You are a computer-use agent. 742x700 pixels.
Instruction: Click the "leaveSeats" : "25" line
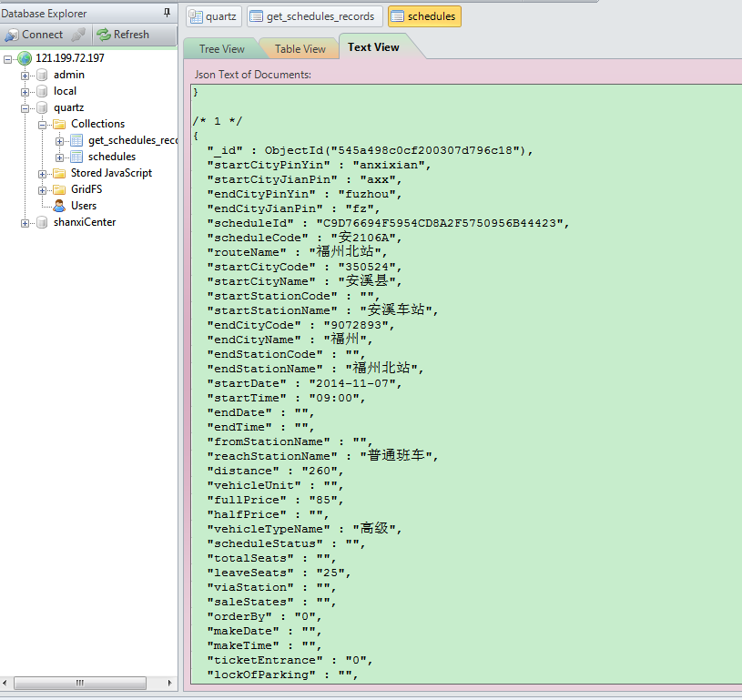tap(280, 573)
